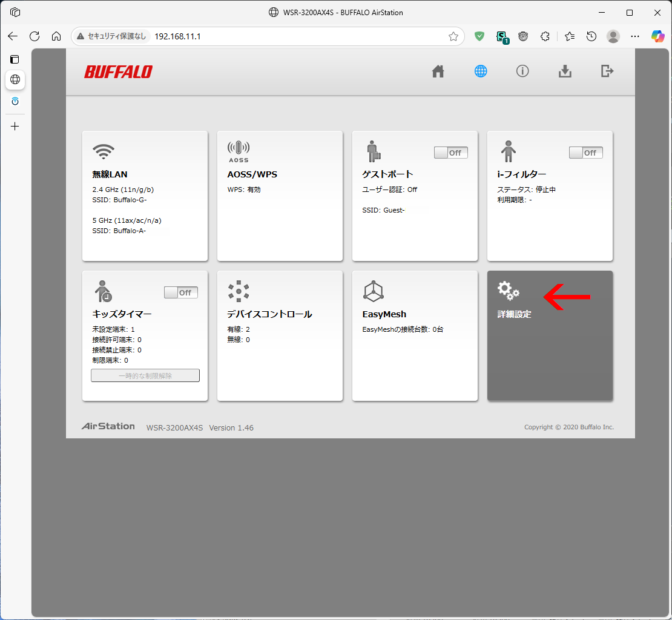The height and width of the screenshot is (620, 672).
Task: Click the firmware download icon
Action: (x=565, y=71)
